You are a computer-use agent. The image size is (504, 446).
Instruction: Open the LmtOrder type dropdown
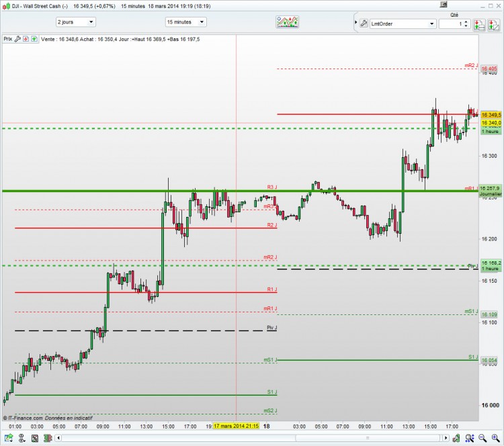coord(403,24)
